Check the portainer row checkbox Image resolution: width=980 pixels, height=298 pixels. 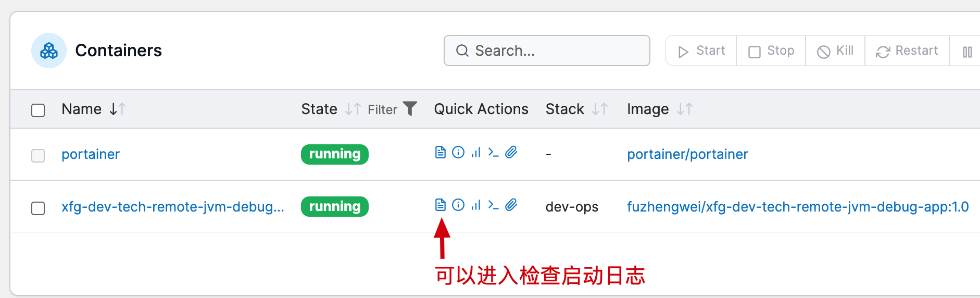click(x=38, y=156)
